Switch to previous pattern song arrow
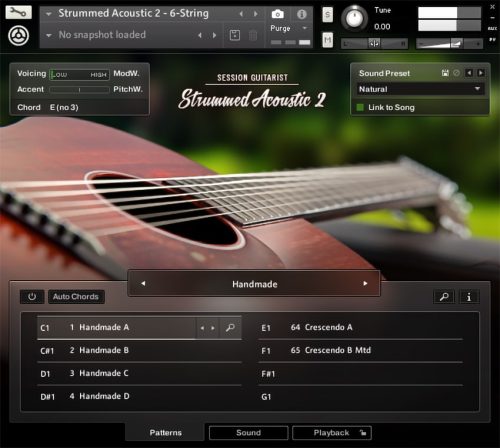500x448 pixels. [x=143, y=284]
